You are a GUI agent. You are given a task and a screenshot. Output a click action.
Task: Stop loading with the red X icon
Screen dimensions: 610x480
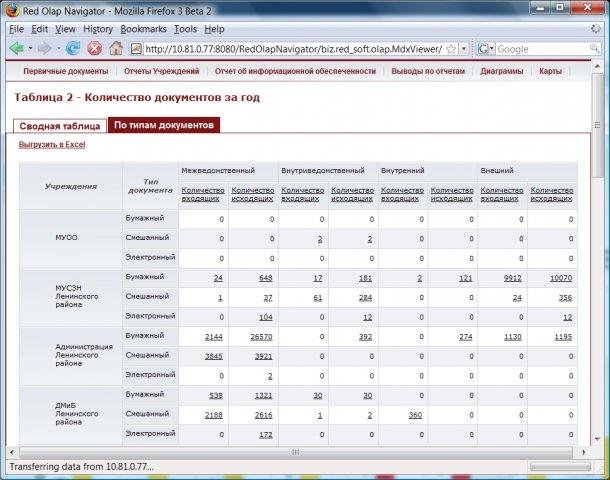[94, 49]
